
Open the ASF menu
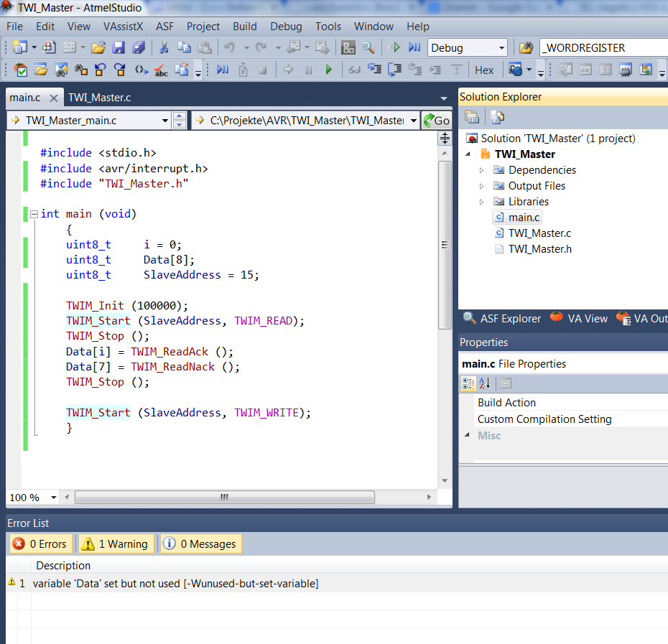pos(164,27)
